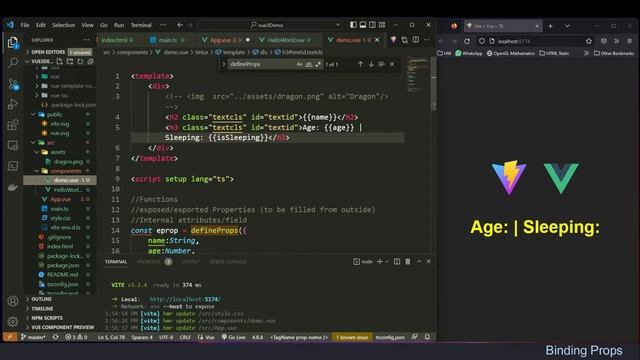640x360 pixels.
Task: Toggle Match Whole Word in find widget
Action: 309,64
